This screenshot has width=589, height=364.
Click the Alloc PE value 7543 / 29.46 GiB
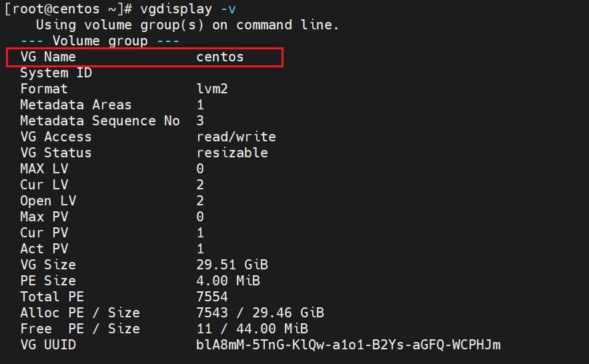pyautogui.click(x=260, y=313)
